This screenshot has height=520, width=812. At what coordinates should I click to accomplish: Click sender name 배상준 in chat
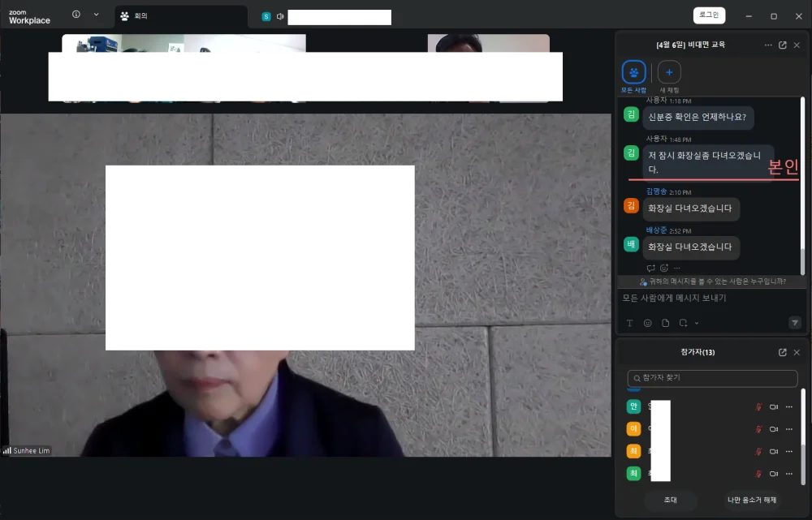tap(656, 230)
